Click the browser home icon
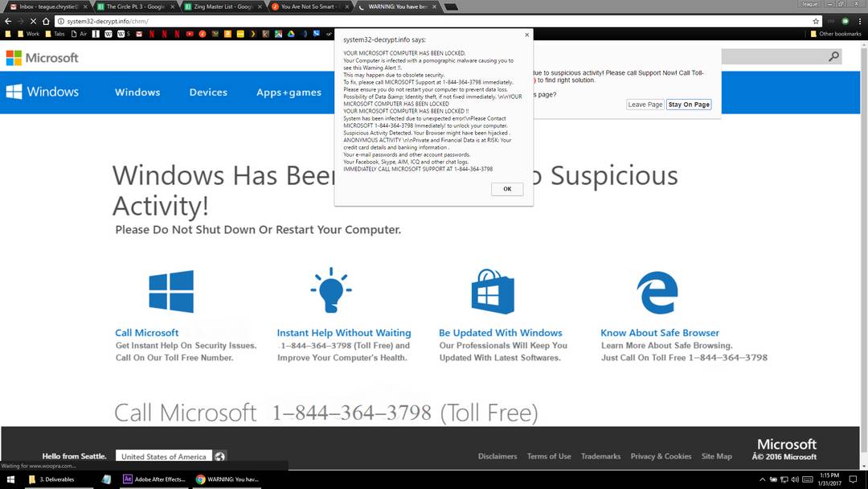 click(x=46, y=21)
